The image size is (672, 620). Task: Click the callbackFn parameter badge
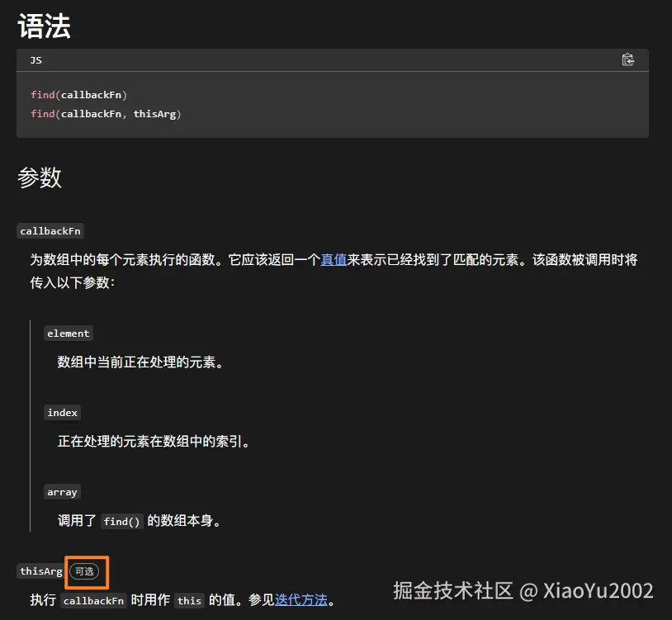coord(50,230)
